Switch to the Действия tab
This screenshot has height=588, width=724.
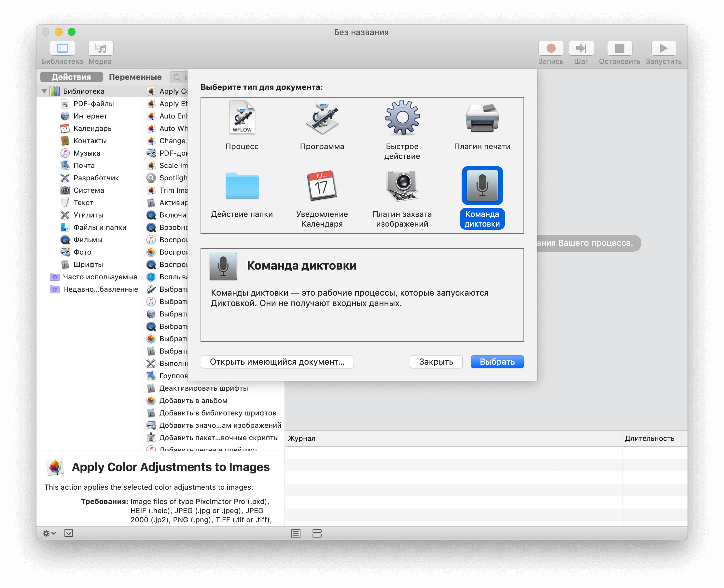(71, 77)
